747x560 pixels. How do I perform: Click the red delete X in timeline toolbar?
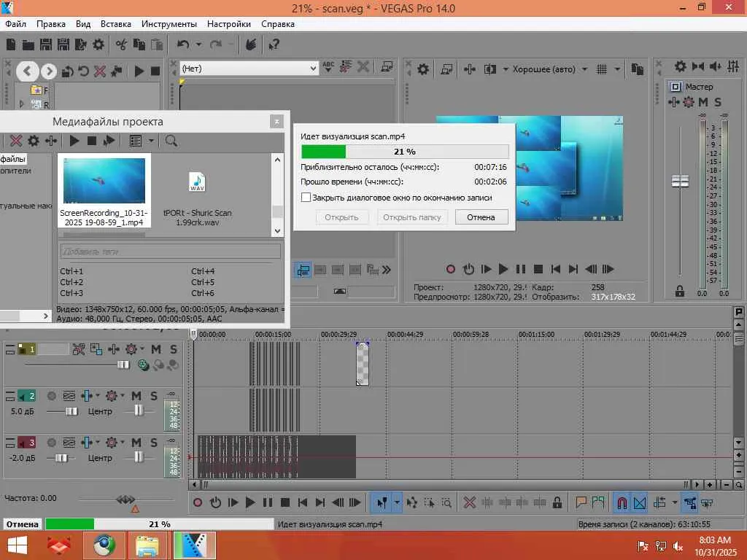(470, 502)
